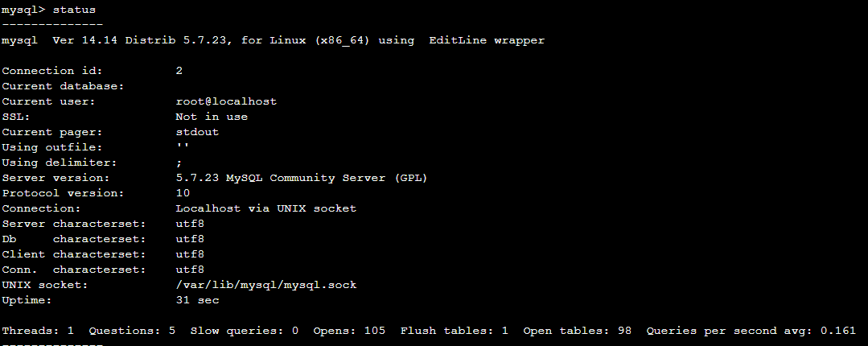Screen dimensions: 868x346
Task: Click the "Slow queries: 0" statistic
Action: coord(245,331)
